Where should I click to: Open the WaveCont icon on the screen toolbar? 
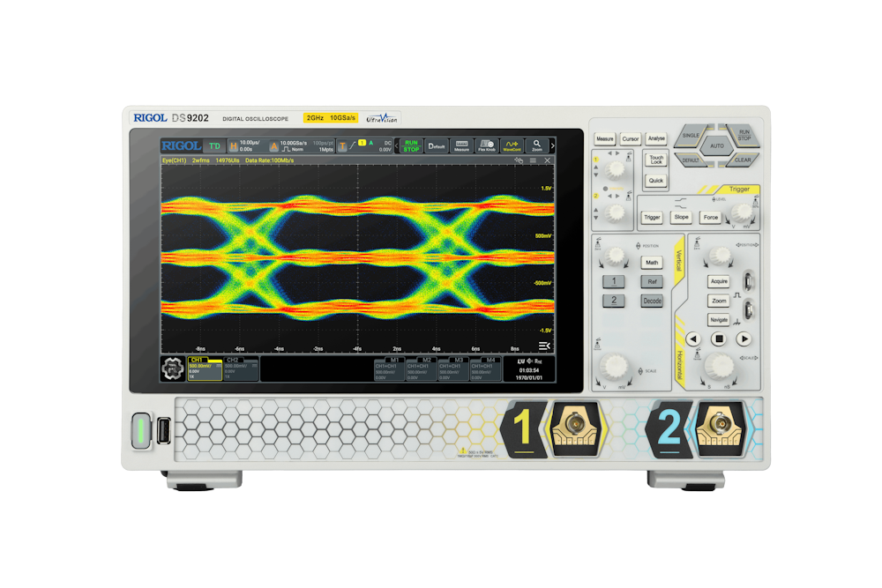tap(512, 146)
